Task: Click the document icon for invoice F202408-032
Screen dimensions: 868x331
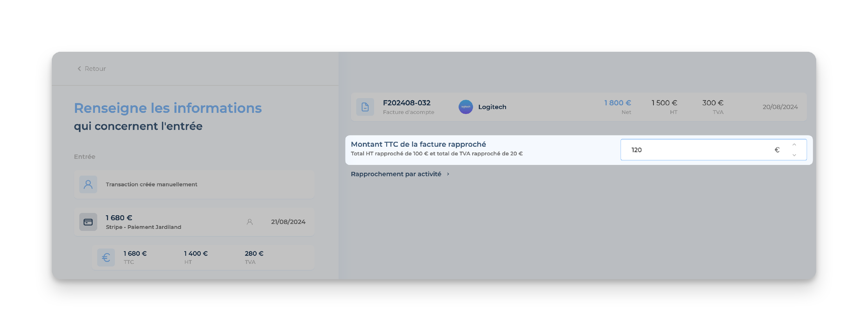Action: (365, 107)
